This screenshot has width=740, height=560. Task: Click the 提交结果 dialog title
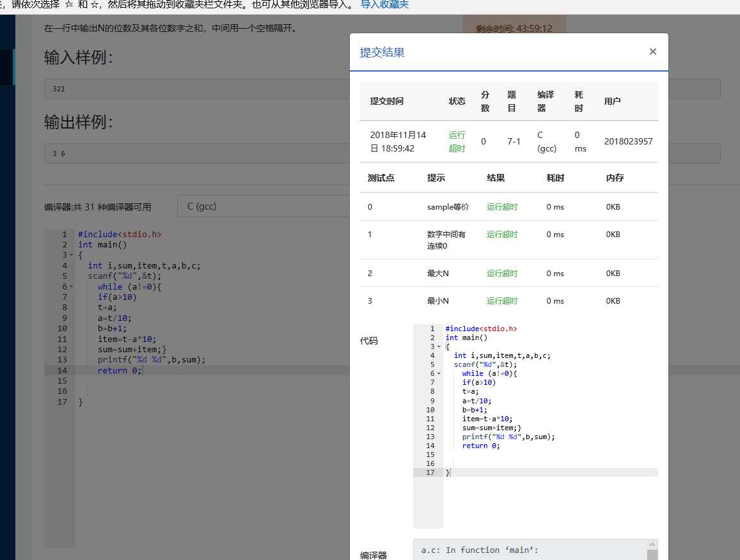pos(382,52)
